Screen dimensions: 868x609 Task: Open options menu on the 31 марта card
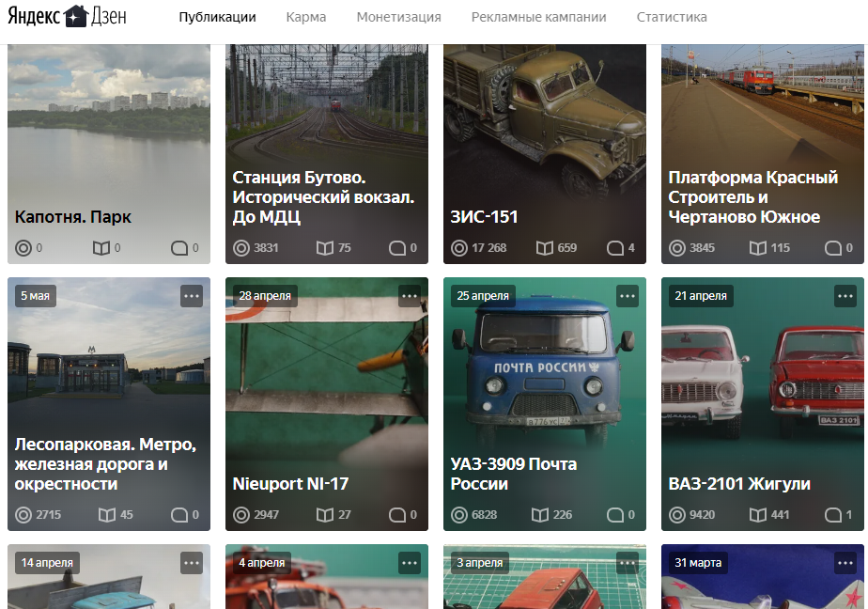click(x=845, y=563)
